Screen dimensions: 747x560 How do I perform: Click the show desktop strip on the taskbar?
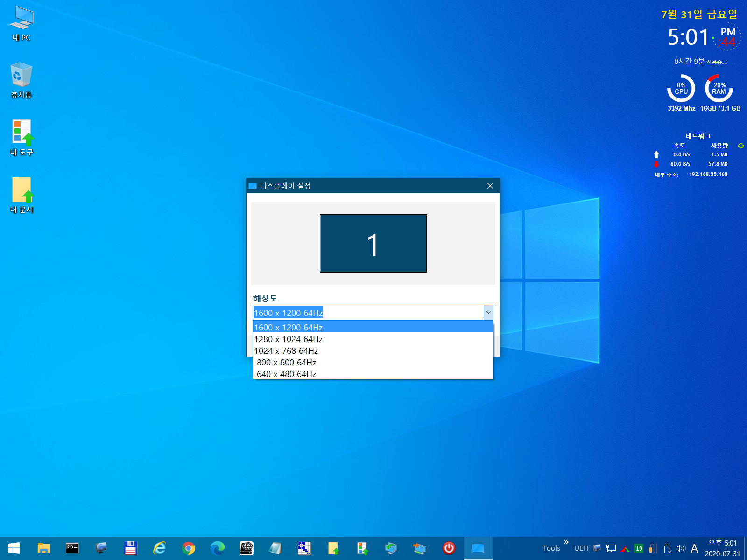point(745,548)
